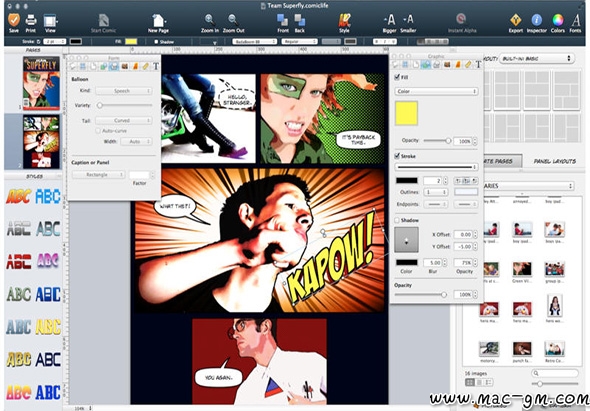Switch to the Panel Layouts tab
The image size is (590, 411).
pos(555,161)
